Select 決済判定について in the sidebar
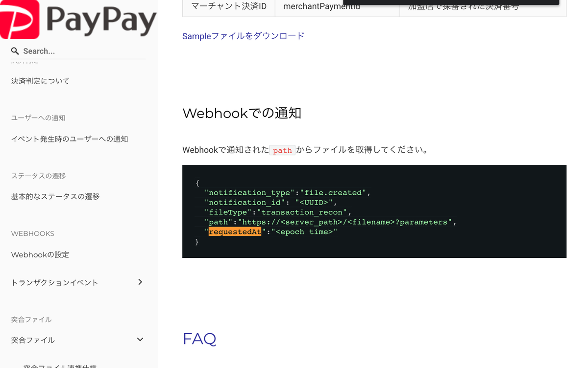The image size is (588, 368). coord(40,80)
